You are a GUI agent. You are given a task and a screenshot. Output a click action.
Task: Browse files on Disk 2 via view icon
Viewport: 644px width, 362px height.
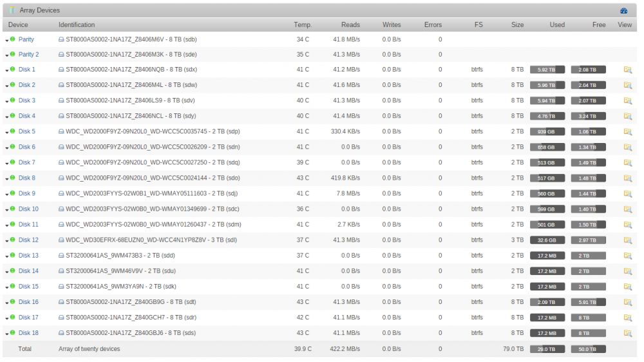click(x=627, y=86)
